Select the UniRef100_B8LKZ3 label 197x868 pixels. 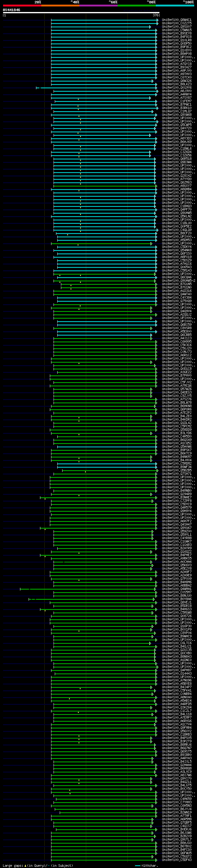[176, 84]
